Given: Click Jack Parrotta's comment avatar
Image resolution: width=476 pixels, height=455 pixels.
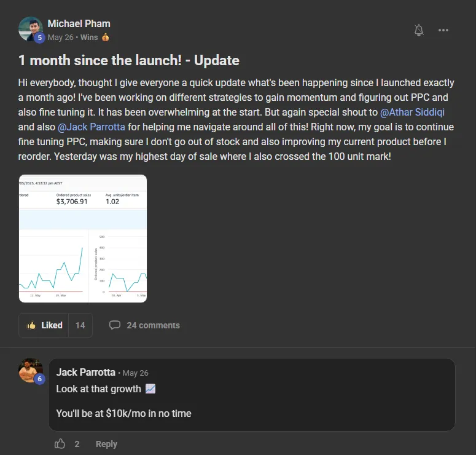Looking at the screenshot, I should (29, 369).
